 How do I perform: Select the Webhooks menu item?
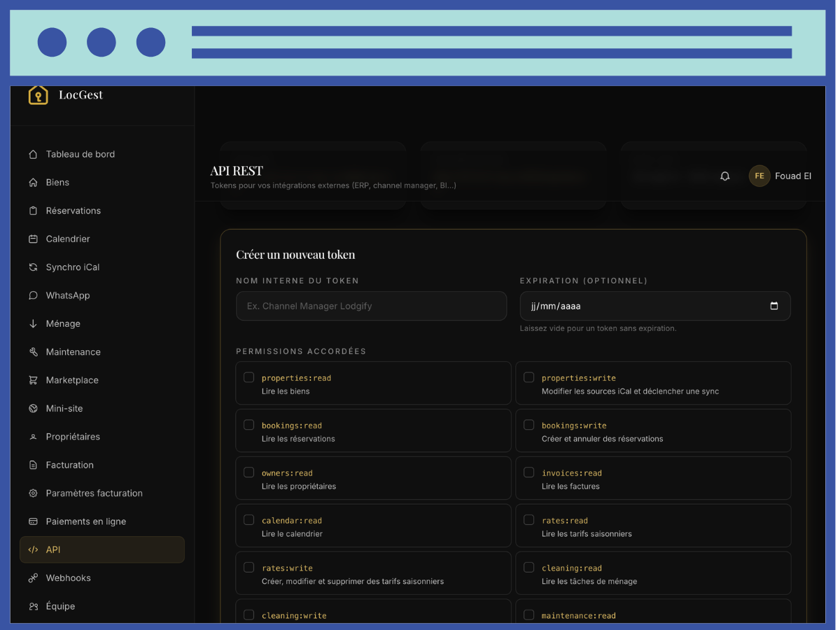tap(102, 577)
